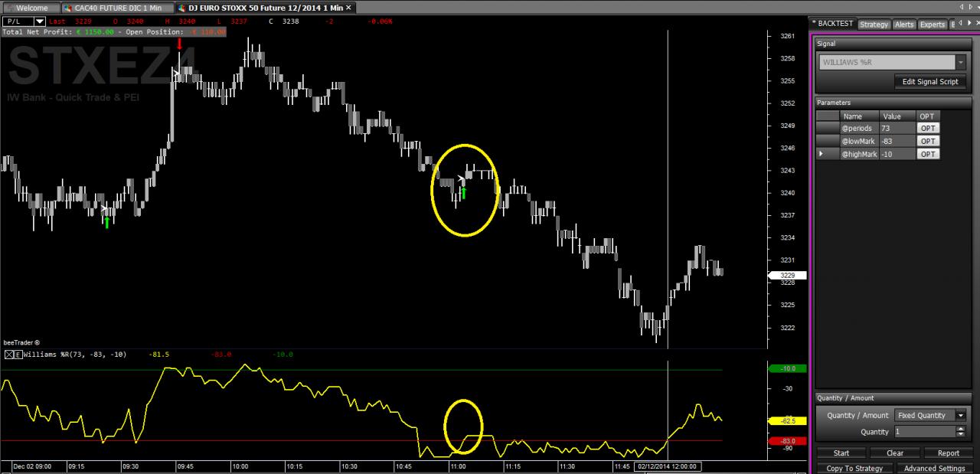Screen dimensions: 980x474
Task: Select the @highMark row pointer arrow
Action: tap(822, 154)
